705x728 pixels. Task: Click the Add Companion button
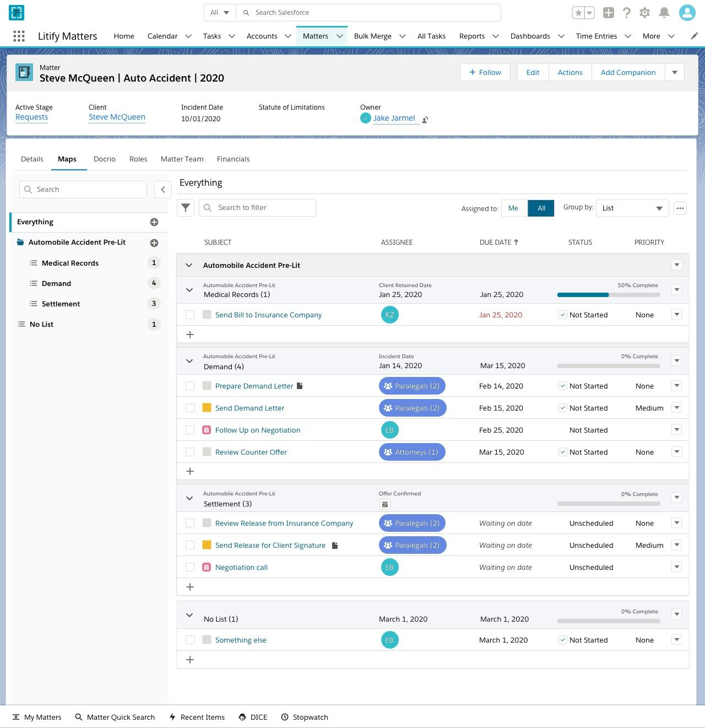coord(628,72)
